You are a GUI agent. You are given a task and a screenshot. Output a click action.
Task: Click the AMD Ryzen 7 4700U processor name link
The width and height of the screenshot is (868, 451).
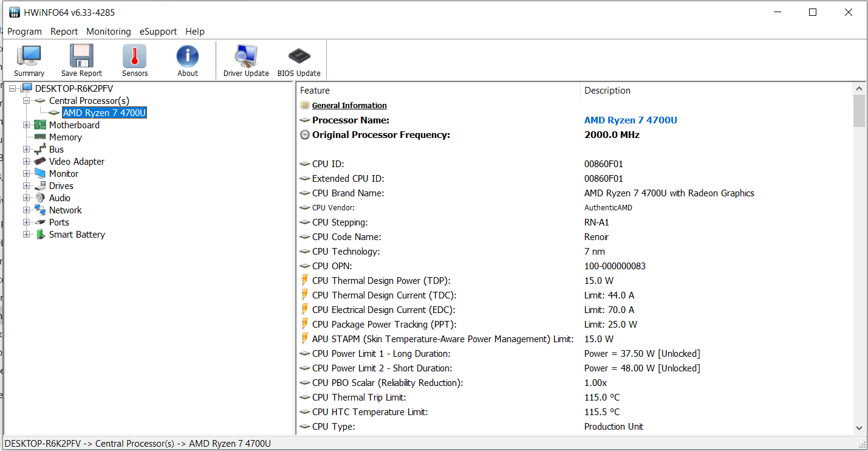(x=630, y=120)
